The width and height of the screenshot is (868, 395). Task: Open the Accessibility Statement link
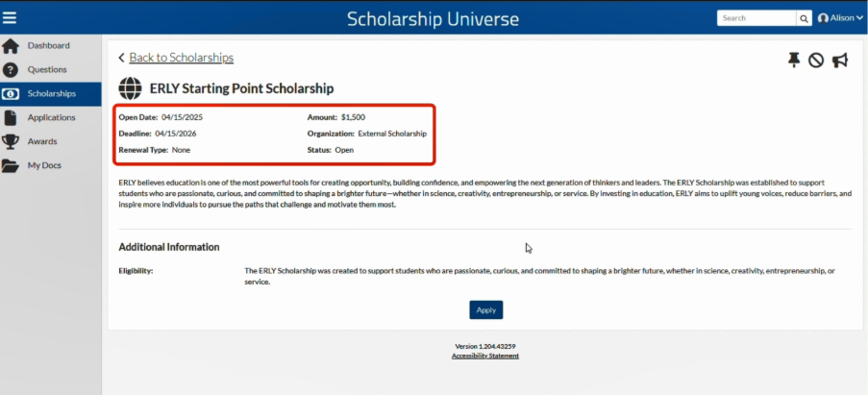pos(485,356)
